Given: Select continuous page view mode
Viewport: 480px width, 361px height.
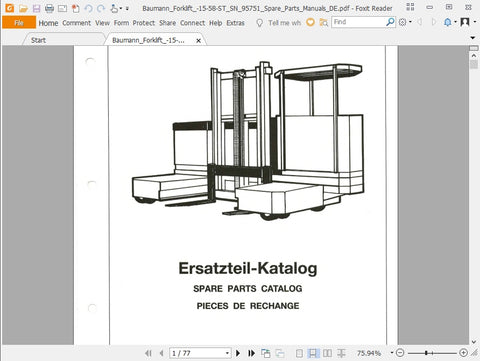Looking at the screenshot, I should pos(313,353).
